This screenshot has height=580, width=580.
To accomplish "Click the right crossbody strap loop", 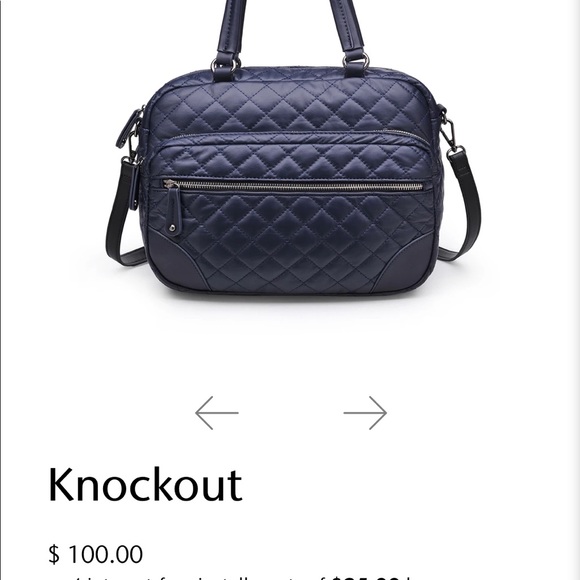I will tap(462, 207).
